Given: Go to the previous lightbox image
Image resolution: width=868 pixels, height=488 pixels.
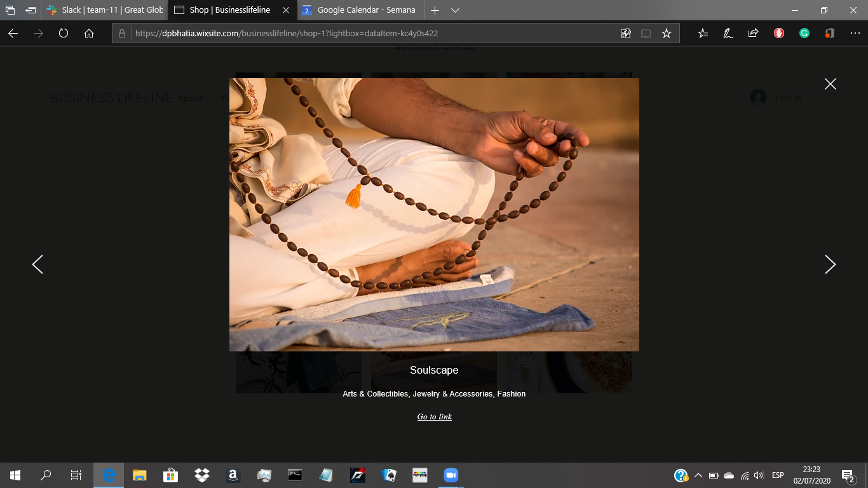Looking at the screenshot, I should click(37, 264).
